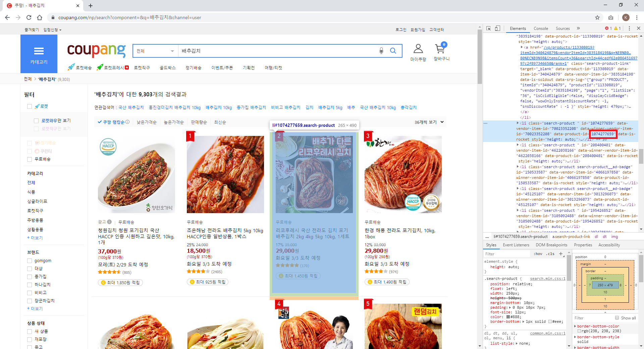The image size is (644, 349).
Task: Open the K profile avatar
Action: 626,17
